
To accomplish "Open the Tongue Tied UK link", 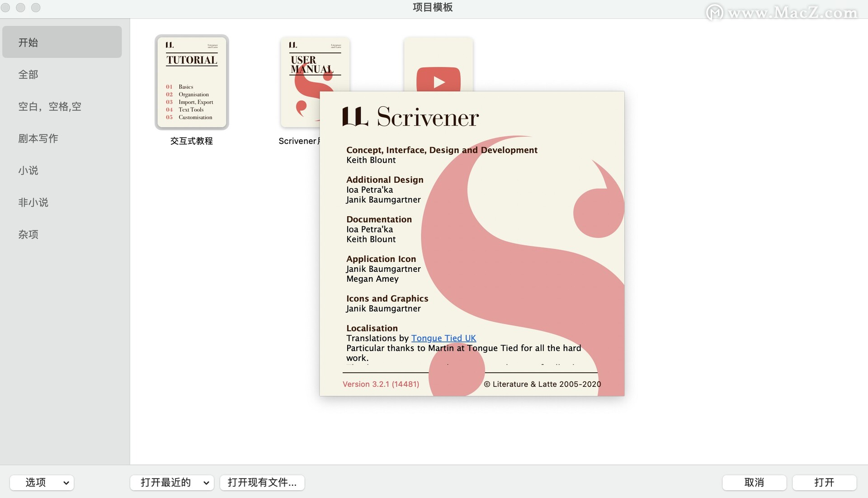I will click(443, 338).
